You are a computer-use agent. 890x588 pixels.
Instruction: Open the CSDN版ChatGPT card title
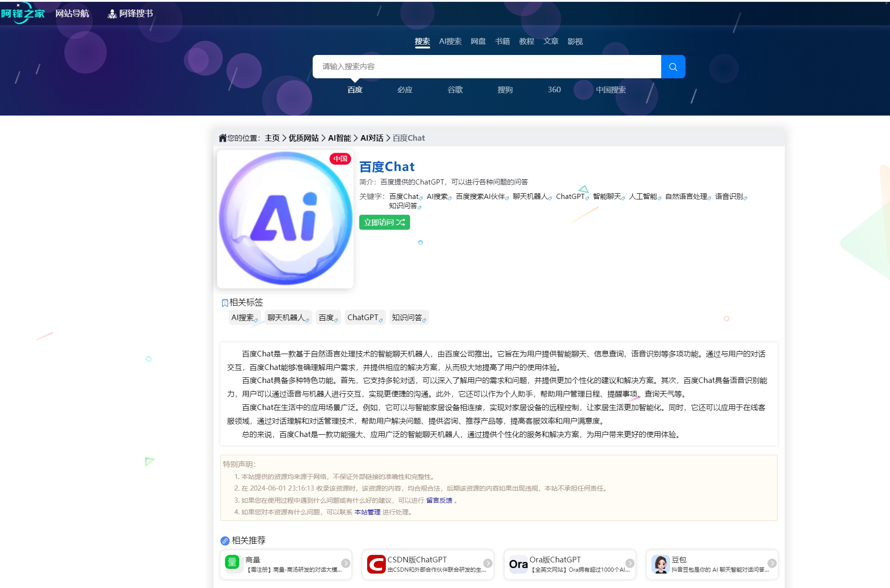pyautogui.click(x=417, y=560)
